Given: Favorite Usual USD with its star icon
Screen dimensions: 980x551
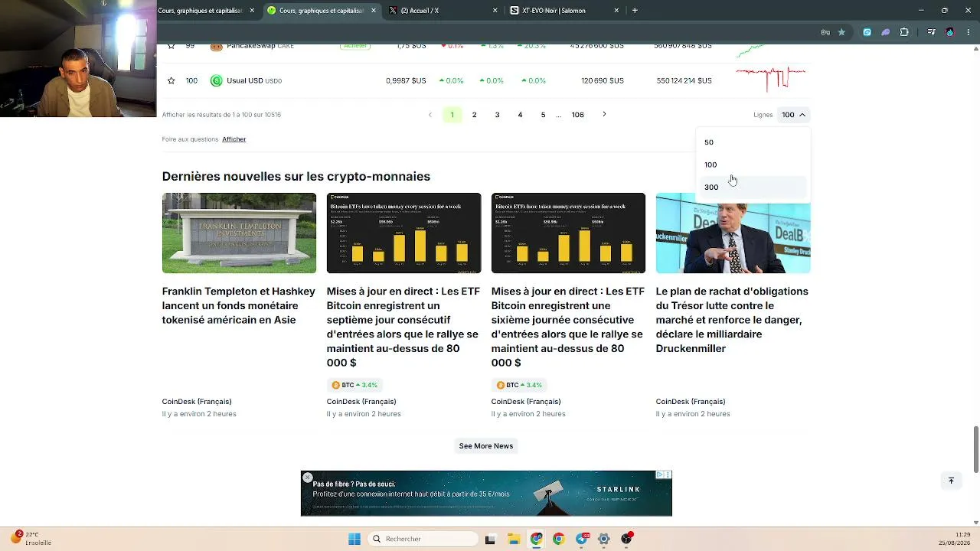Looking at the screenshot, I should (x=171, y=80).
